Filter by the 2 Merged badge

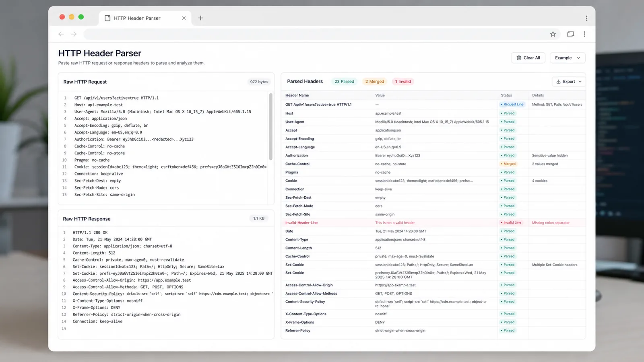coord(375,82)
